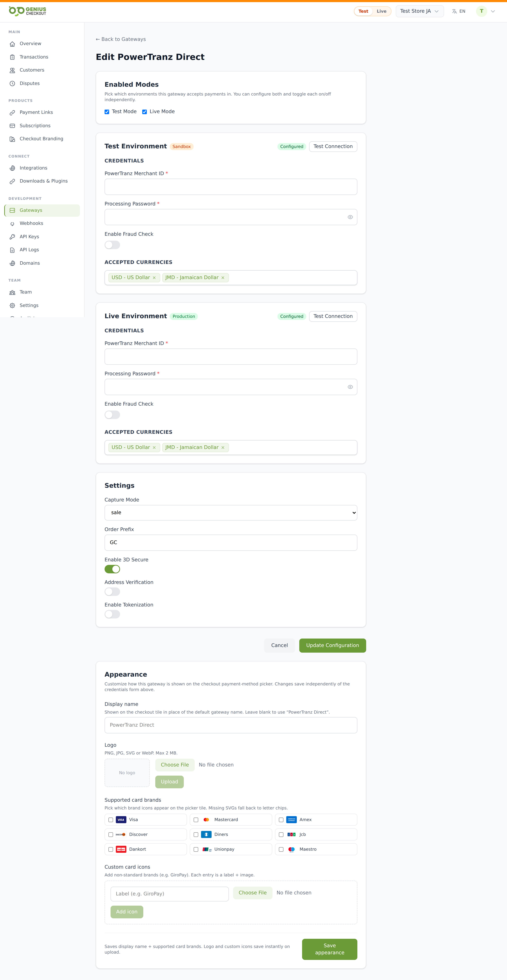The width and height of the screenshot is (507, 980).
Task: Click the Downloads & Plugins icon
Action: (x=12, y=181)
